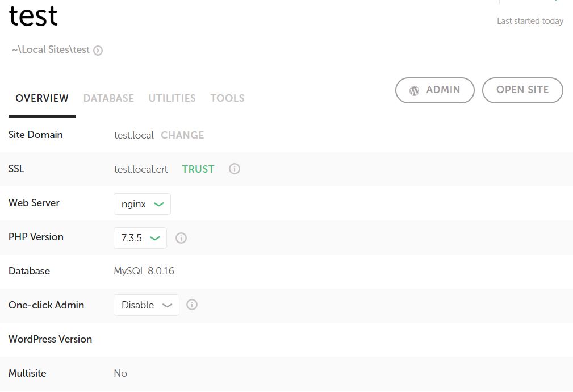The width and height of the screenshot is (573, 392).
Task: Click the Site Domain row label
Action: 35,135
